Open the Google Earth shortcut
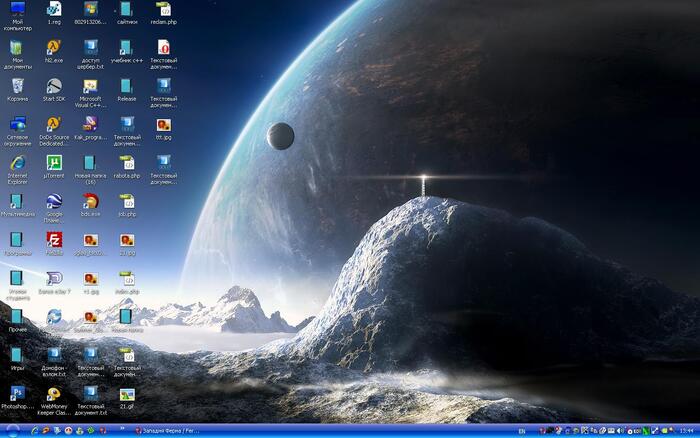The image size is (700, 438). coord(54,202)
